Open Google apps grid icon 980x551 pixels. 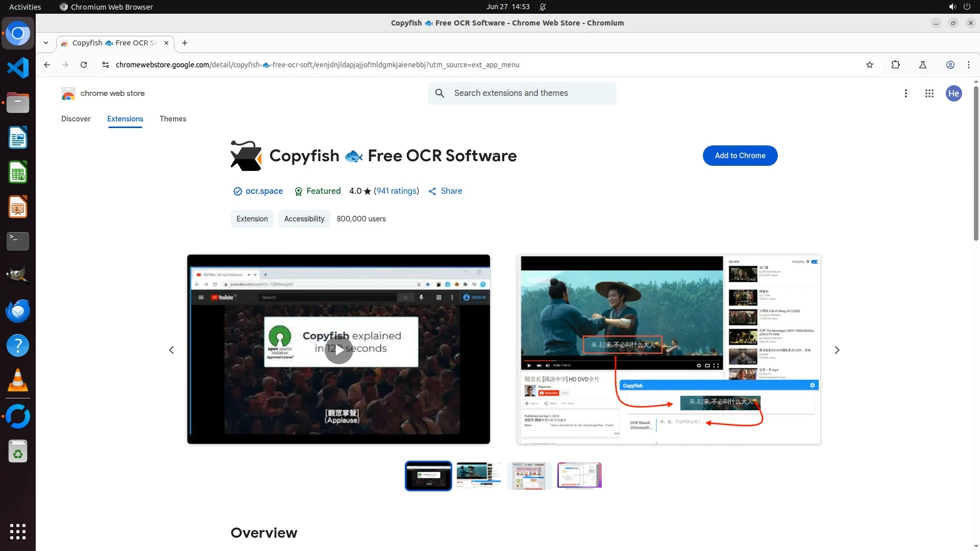(929, 93)
